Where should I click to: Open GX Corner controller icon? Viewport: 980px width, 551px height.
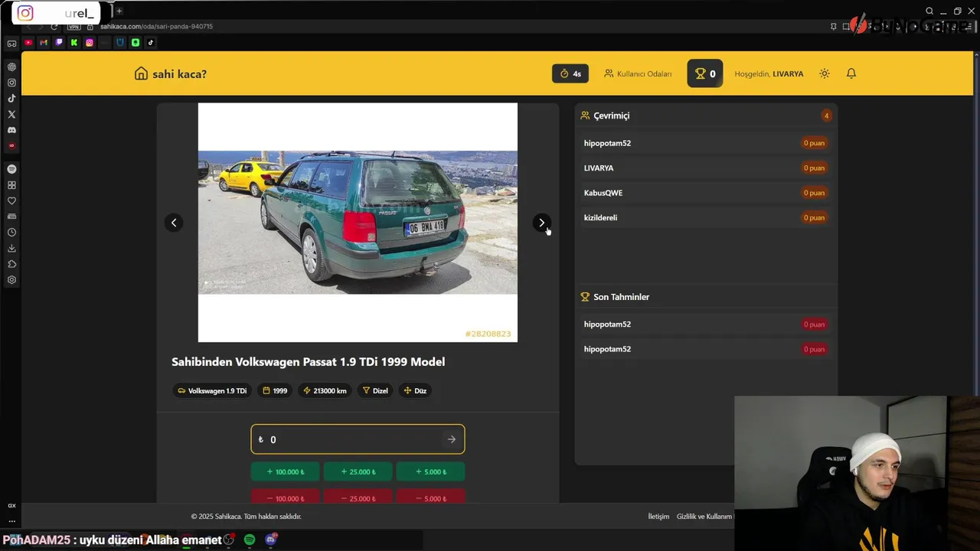11,44
